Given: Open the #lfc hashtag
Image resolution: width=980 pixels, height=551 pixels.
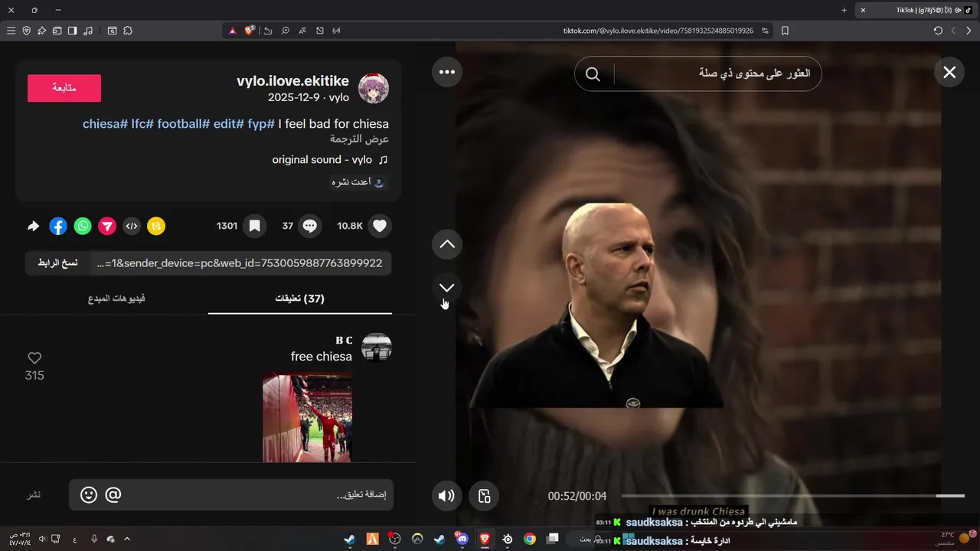Looking at the screenshot, I should point(142,124).
